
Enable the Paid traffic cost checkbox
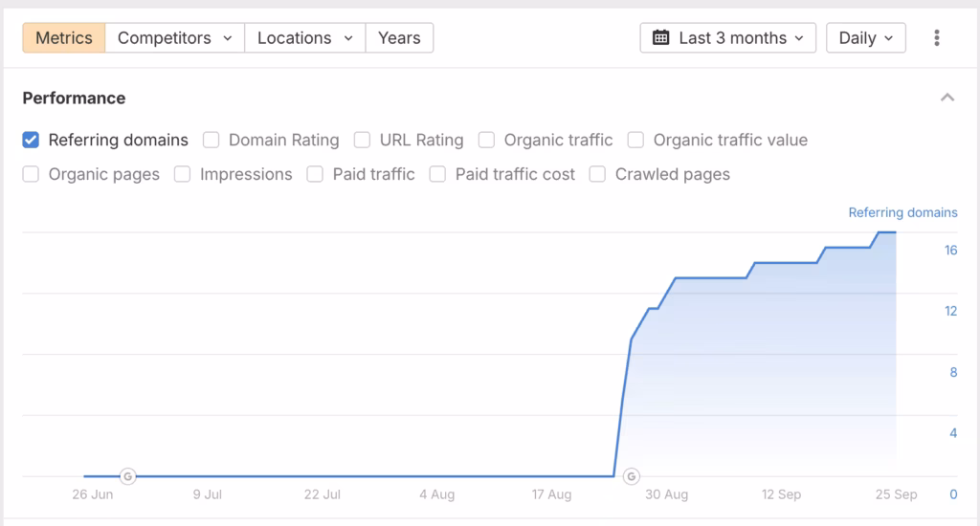pyautogui.click(x=437, y=174)
